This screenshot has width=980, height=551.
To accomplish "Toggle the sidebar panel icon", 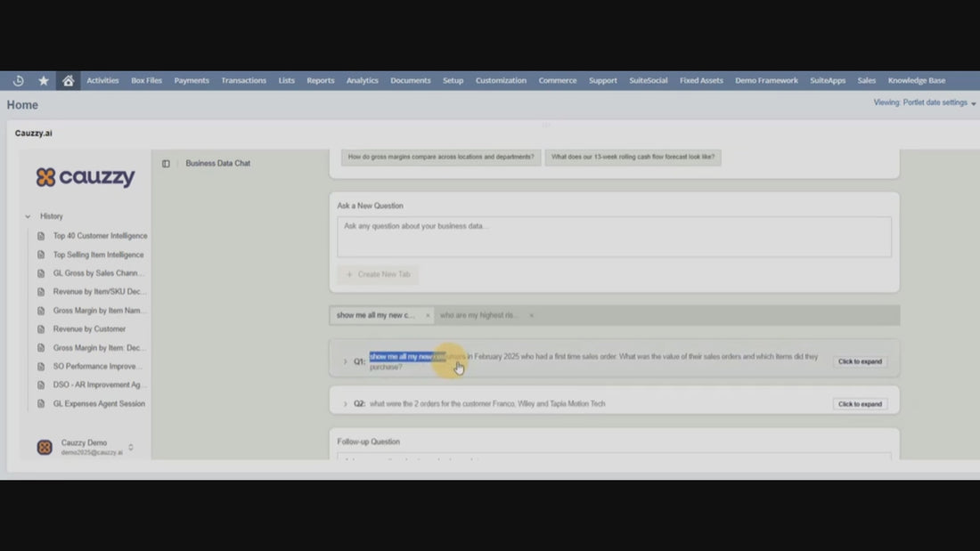I will pyautogui.click(x=166, y=164).
